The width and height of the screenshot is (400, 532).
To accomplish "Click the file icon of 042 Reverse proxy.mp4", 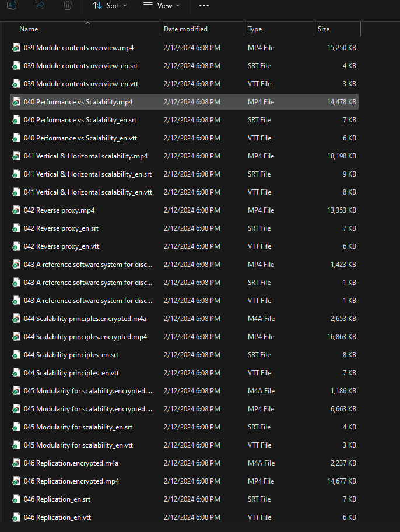I will (x=16, y=210).
